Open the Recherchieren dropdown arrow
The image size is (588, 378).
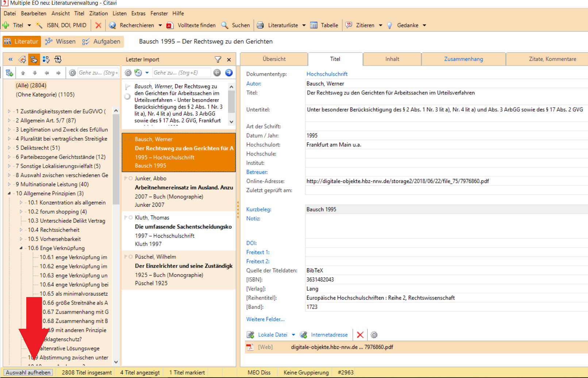click(160, 25)
